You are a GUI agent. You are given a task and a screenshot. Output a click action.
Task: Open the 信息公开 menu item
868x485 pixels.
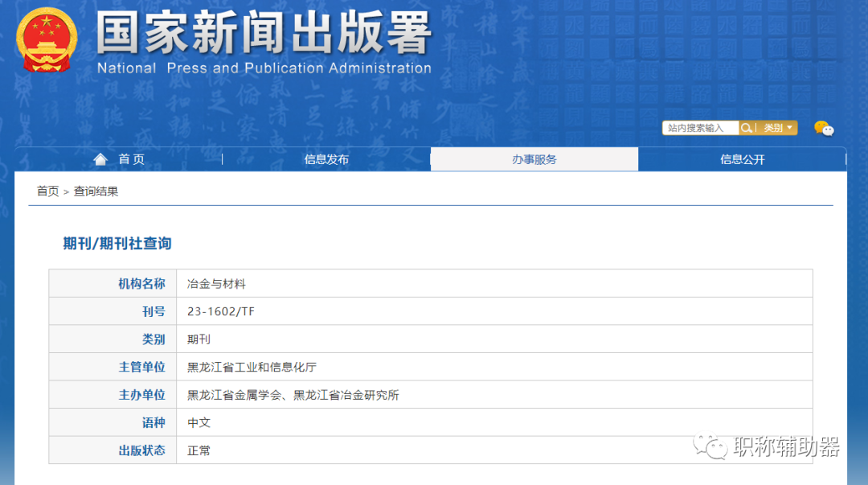[741, 158]
